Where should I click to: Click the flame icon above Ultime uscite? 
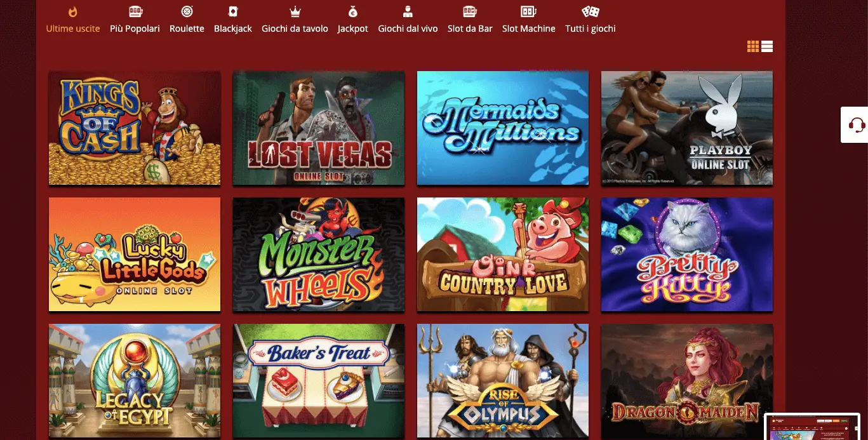pyautogui.click(x=72, y=11)
